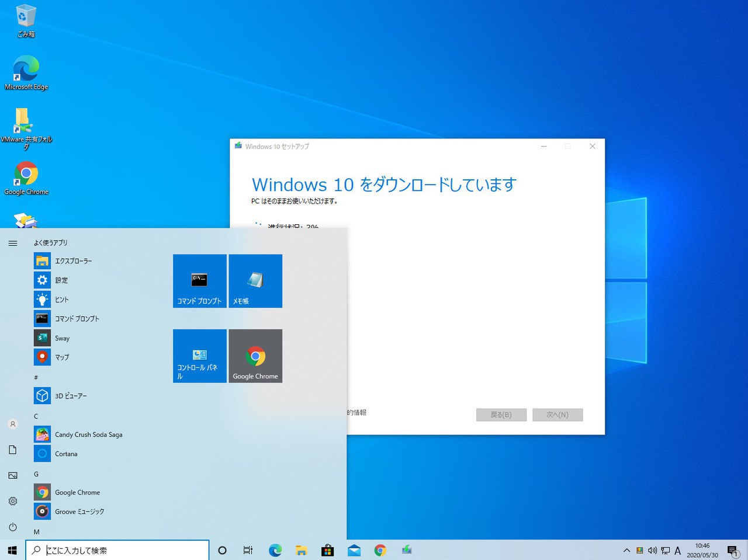Image resolution: width=748 pixels, height=560 pixels.
Task: Jump to letter C app group header
Action: pyautogui.click(x=36, y=416)
